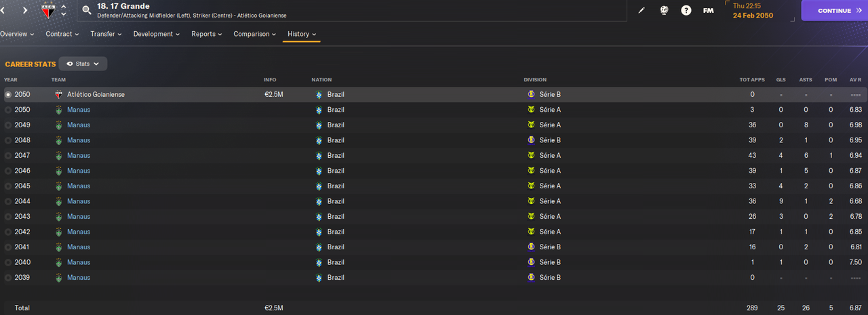Open Manaus link in 2039 row

[79, 278]
